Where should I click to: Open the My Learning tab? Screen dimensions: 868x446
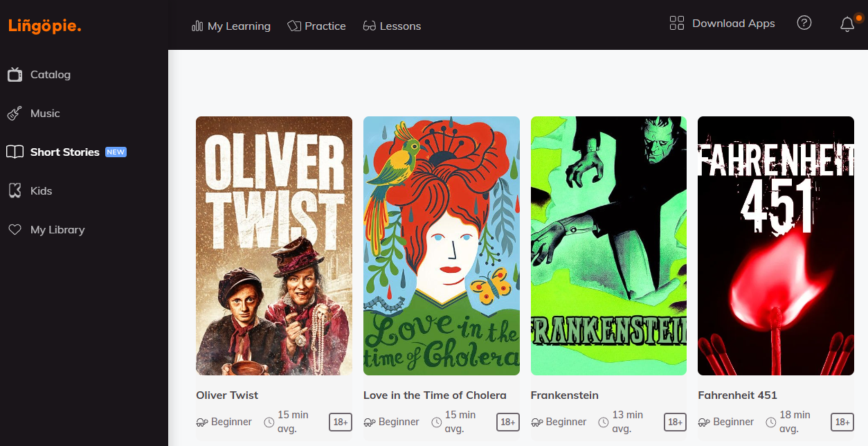tap(231, 26)
